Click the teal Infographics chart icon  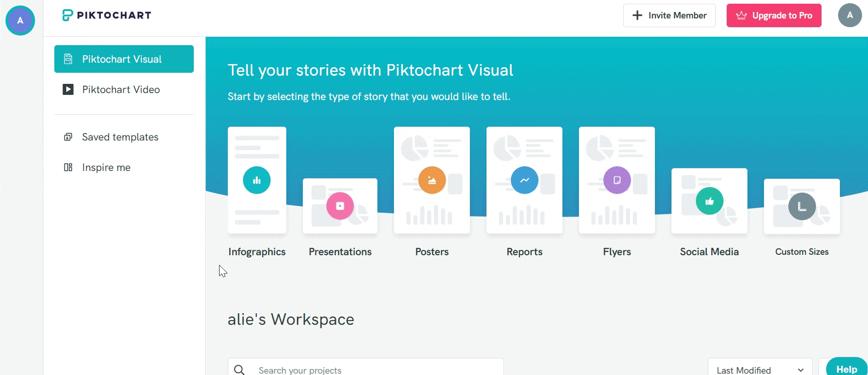click(x=257, y=180)
